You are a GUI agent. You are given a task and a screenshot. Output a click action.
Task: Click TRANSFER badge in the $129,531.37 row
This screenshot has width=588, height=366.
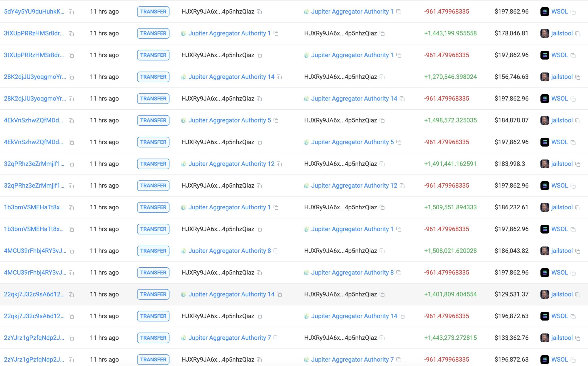[x=153, y=294]
